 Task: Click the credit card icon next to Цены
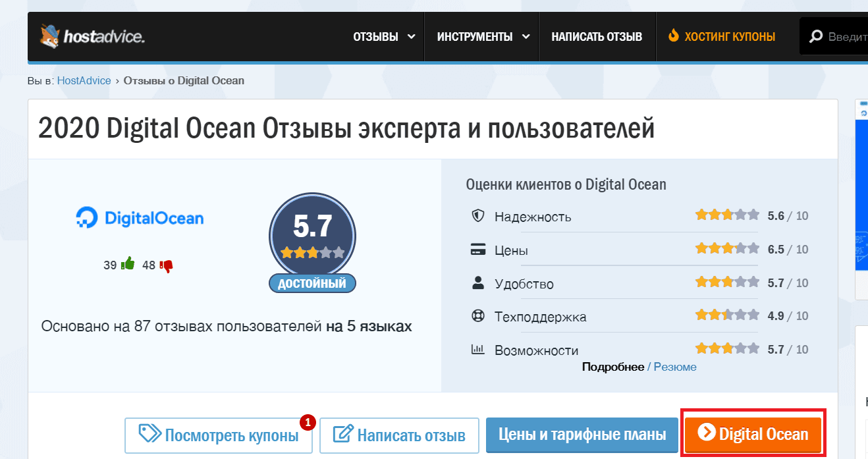(x=478, y=250)
